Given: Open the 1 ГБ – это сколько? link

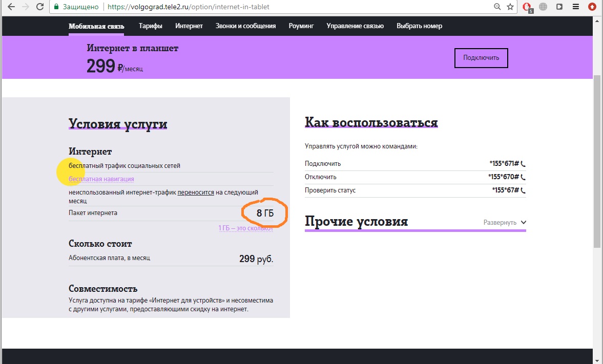Looking at the screenshot, I should click(246, 228).
